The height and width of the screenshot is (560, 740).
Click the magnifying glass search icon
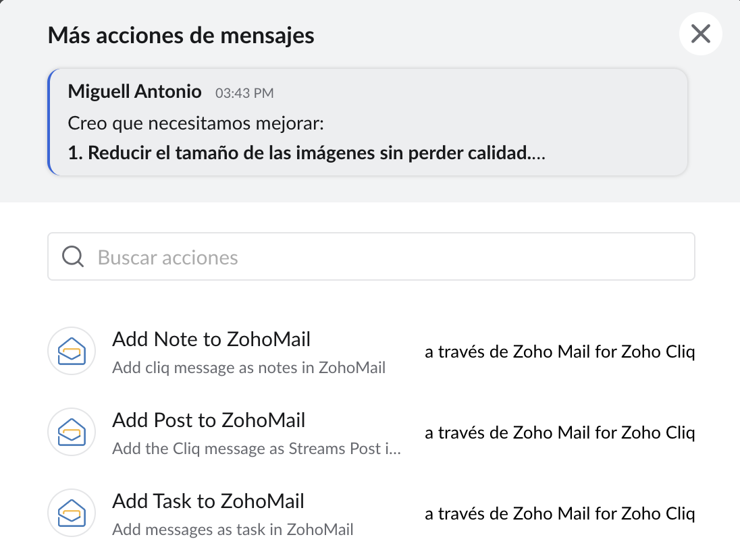73,257
